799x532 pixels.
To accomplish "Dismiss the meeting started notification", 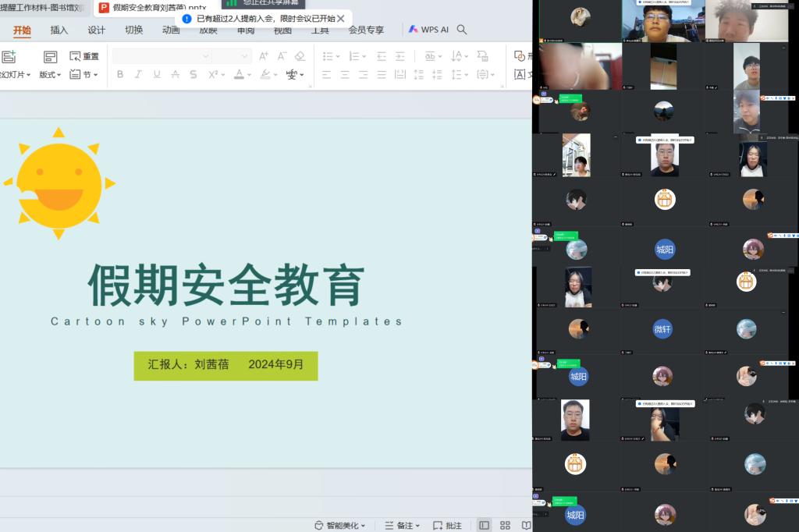I will pyautogui.click(x=341, y=18).
